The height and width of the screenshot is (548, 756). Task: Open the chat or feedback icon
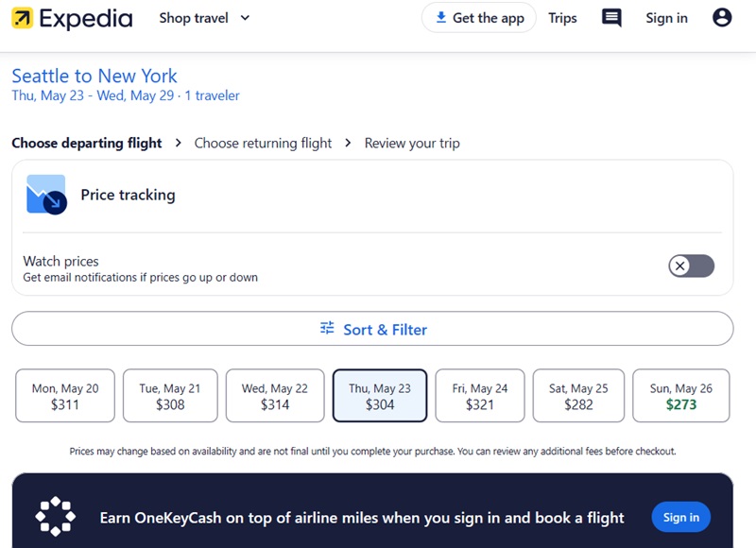coord(610,17)
